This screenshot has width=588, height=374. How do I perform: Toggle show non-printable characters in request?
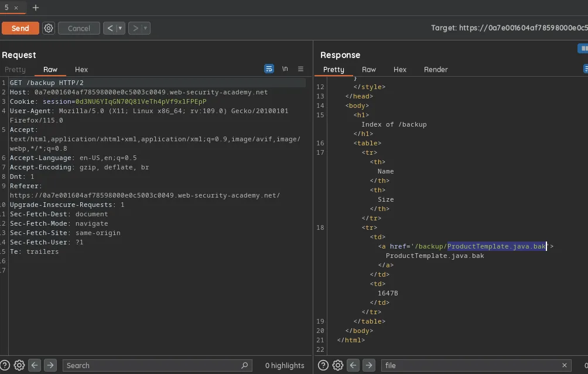(x=285, y=69)
